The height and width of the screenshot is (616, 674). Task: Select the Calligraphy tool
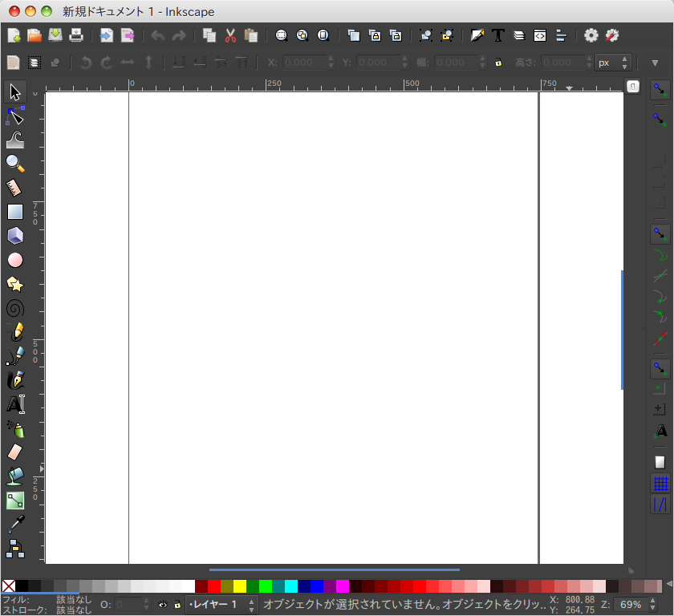click(15, 380)
